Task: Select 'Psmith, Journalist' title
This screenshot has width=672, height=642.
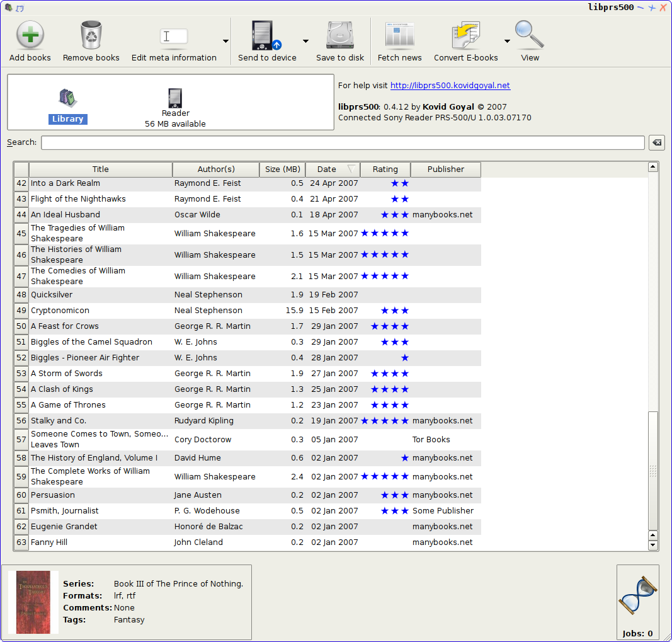Action: [x=65, y=511]
